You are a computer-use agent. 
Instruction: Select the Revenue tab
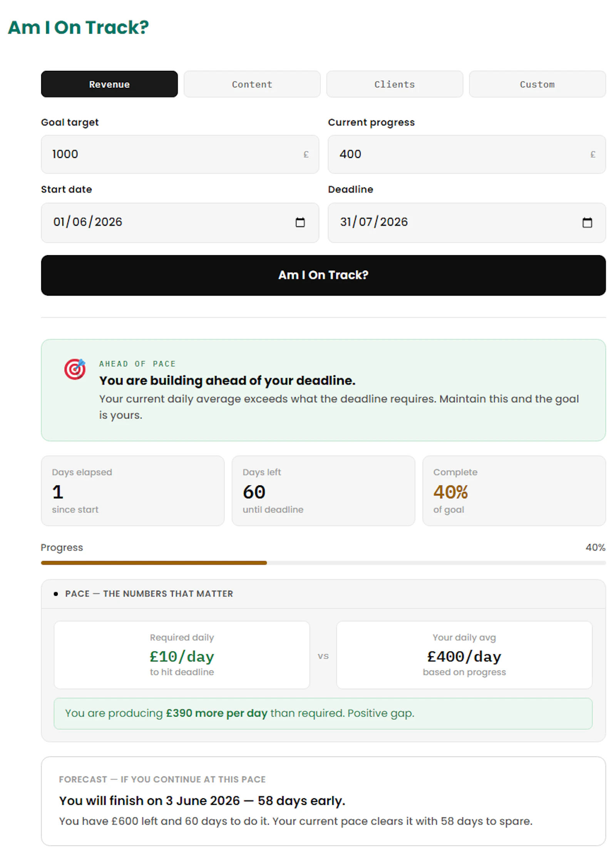click(109, 84)
